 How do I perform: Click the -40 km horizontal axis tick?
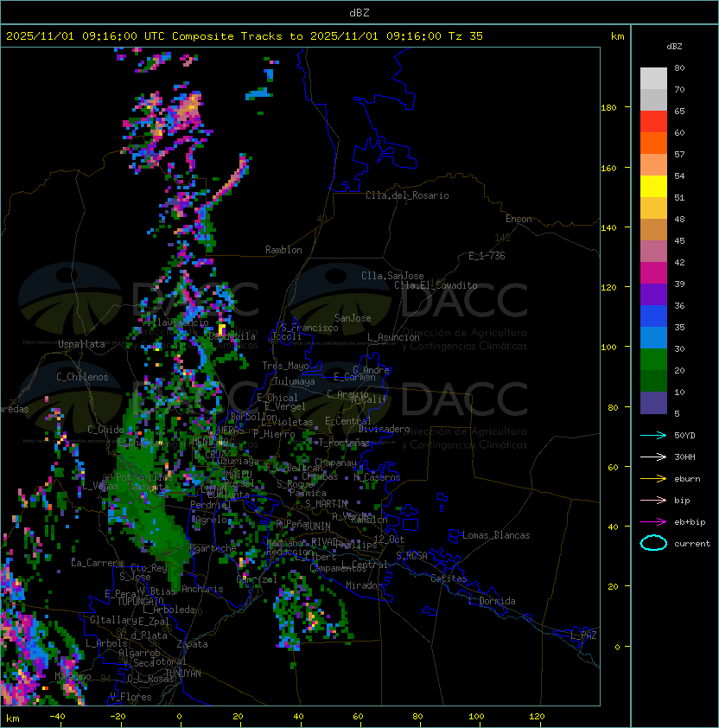57,717
